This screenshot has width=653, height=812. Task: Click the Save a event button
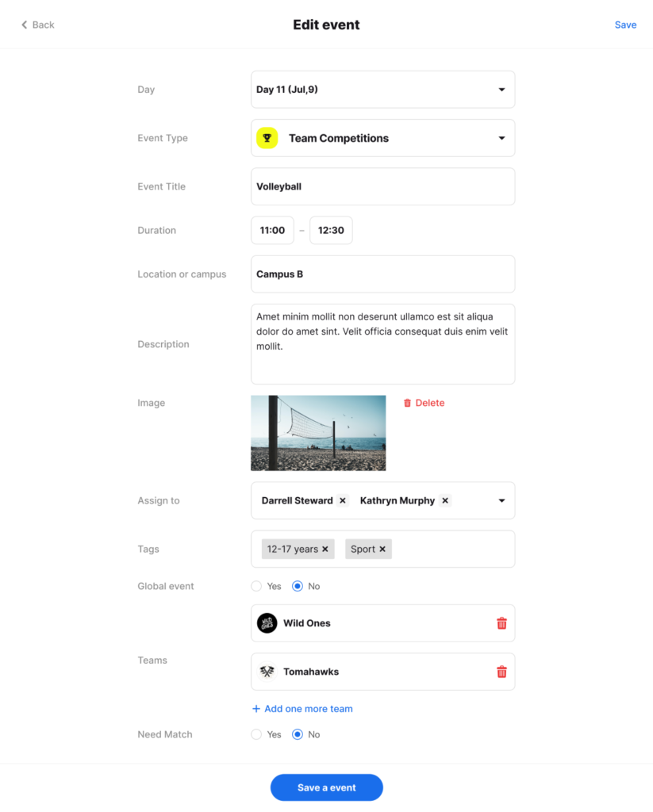pos(327,787)
